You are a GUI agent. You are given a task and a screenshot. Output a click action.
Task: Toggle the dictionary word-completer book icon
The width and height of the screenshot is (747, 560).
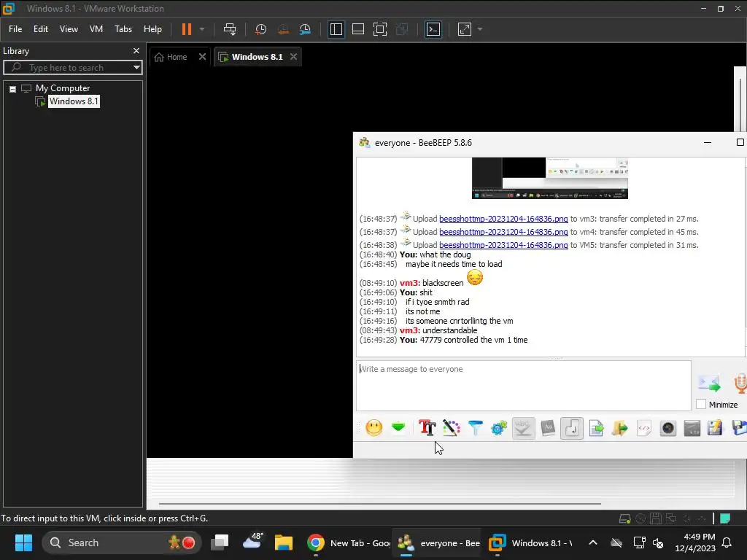(547, 427)
